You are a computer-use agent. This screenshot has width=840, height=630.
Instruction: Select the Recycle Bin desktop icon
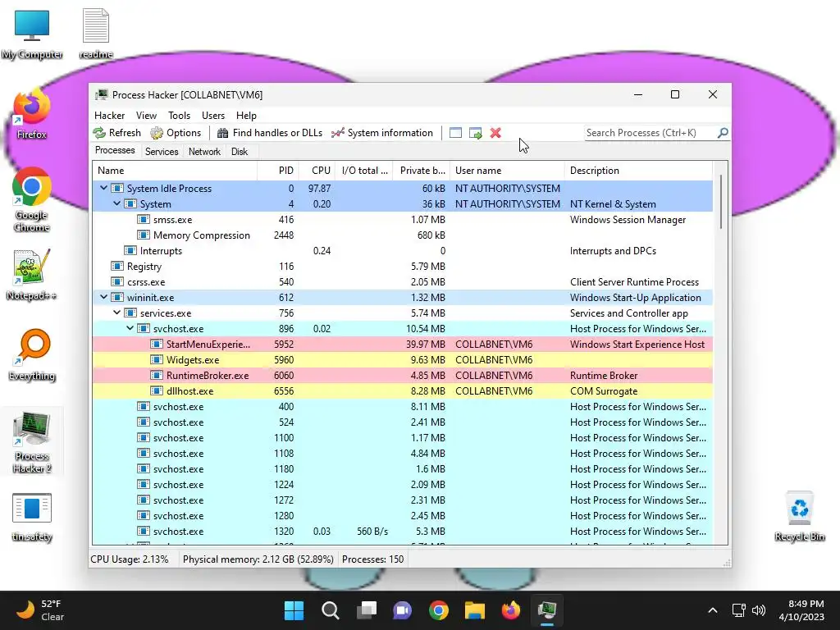(x=799, y=517)
